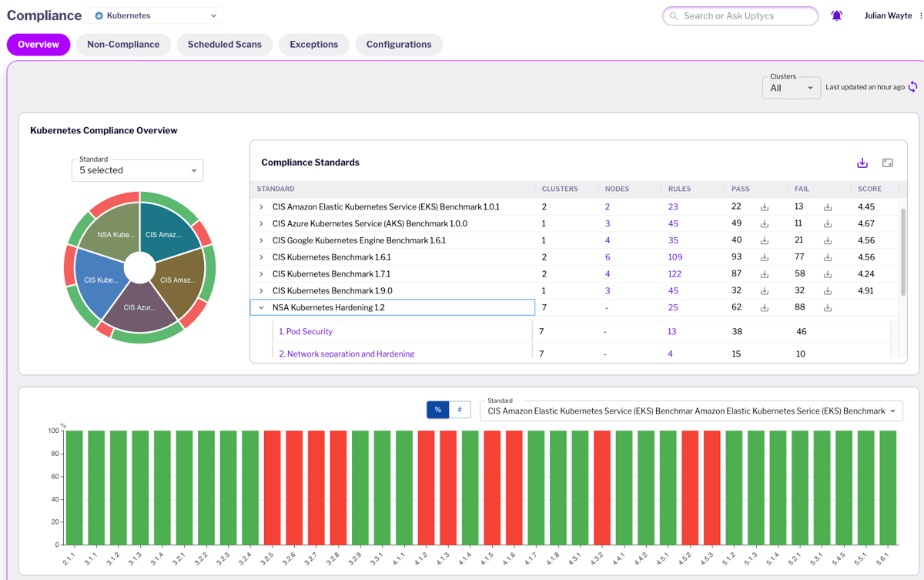The width and height of the screenshot is (924, 580).
Task: Click the search magnifier icon
Action: [x=674, y=16]
